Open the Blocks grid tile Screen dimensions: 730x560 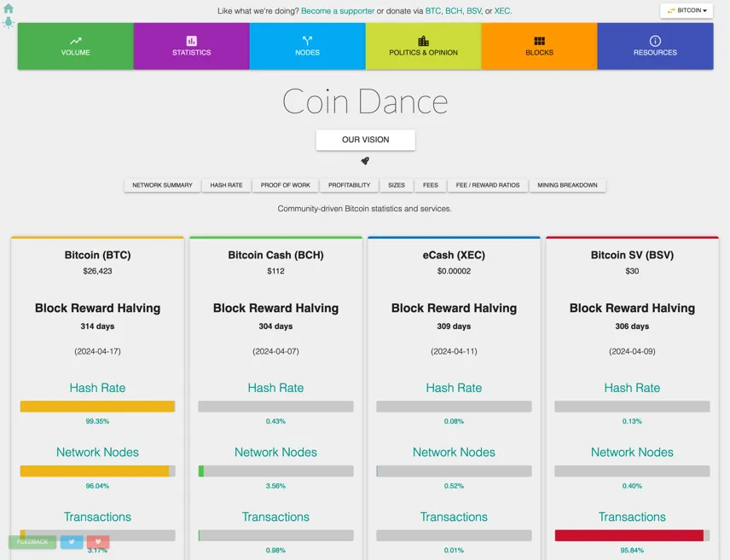(x=539, y=47)
